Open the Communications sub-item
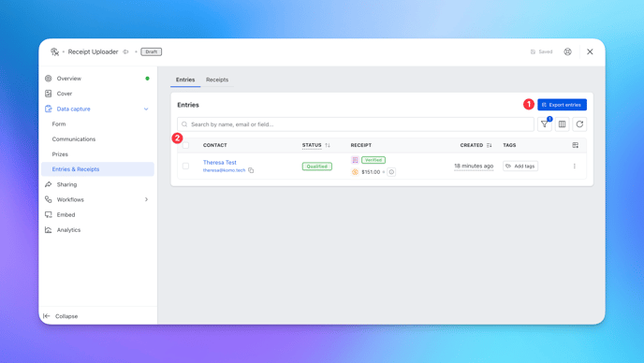Screen dimensions: 644x363 click(x=74, y=139)
